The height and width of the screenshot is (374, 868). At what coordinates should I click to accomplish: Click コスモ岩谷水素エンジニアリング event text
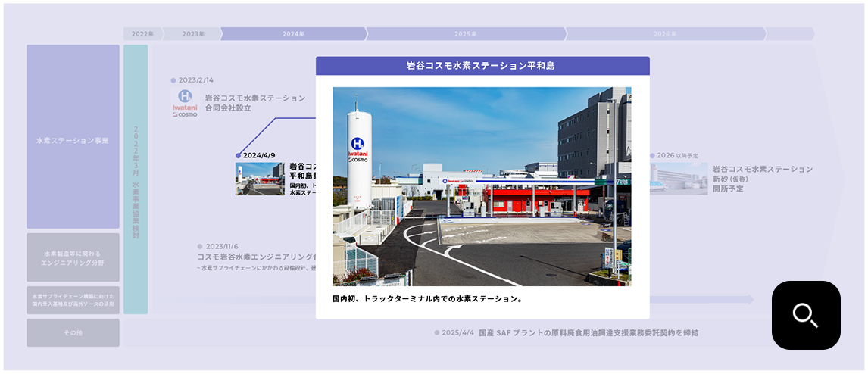point(256,257)
